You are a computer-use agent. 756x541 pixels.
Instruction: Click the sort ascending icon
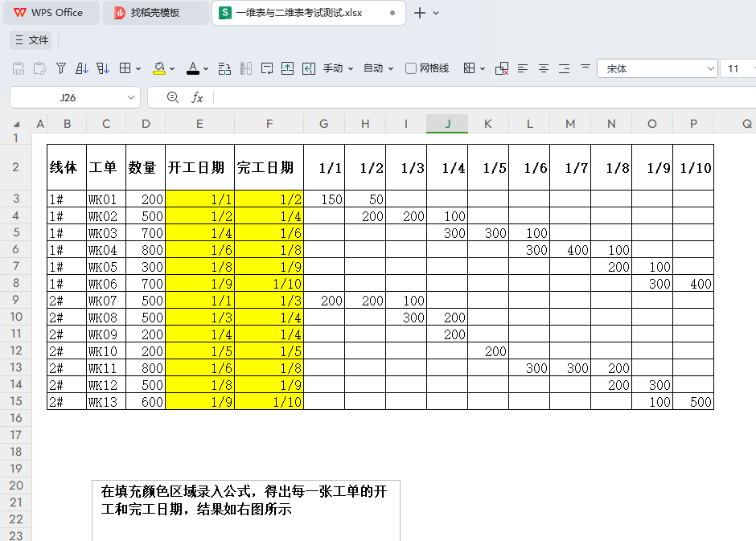[x=81, y=68]
